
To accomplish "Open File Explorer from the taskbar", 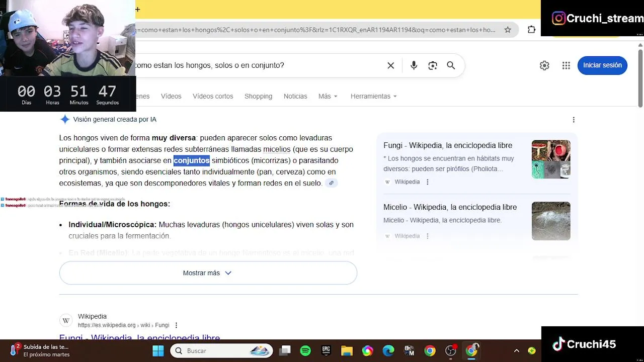I will point(347,350).
